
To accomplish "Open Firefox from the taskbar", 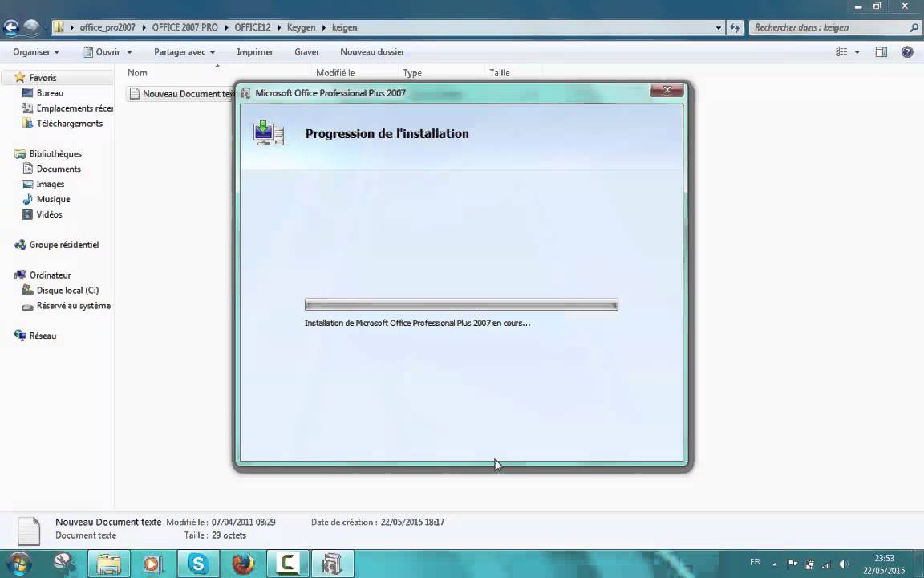I will tap(243, 564).
